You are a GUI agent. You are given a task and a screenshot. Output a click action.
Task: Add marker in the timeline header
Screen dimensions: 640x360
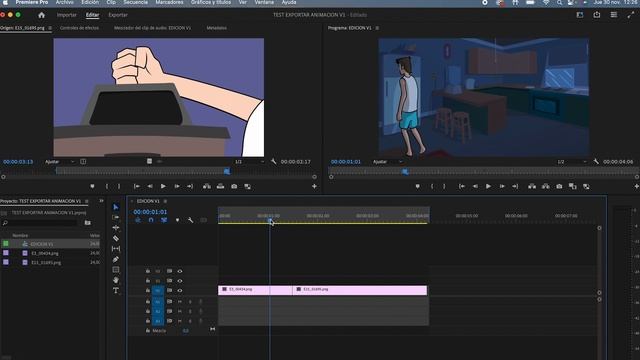177,220
